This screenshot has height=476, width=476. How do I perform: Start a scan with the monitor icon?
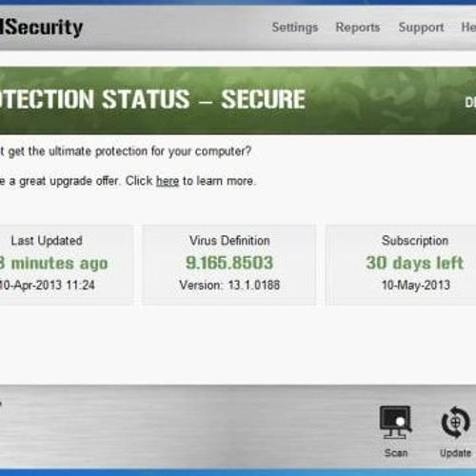[x=395, y=423]
